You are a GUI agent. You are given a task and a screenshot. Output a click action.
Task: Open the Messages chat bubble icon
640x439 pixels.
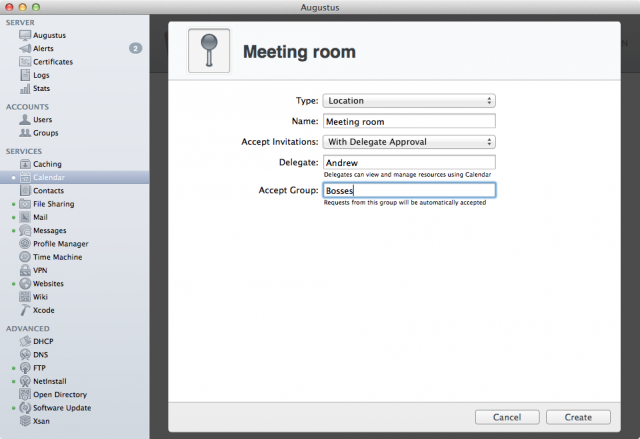pos(25,231)
